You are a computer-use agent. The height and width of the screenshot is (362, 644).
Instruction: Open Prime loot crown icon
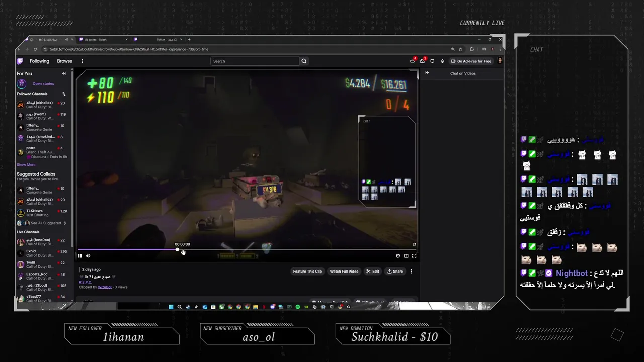[413, 61]
